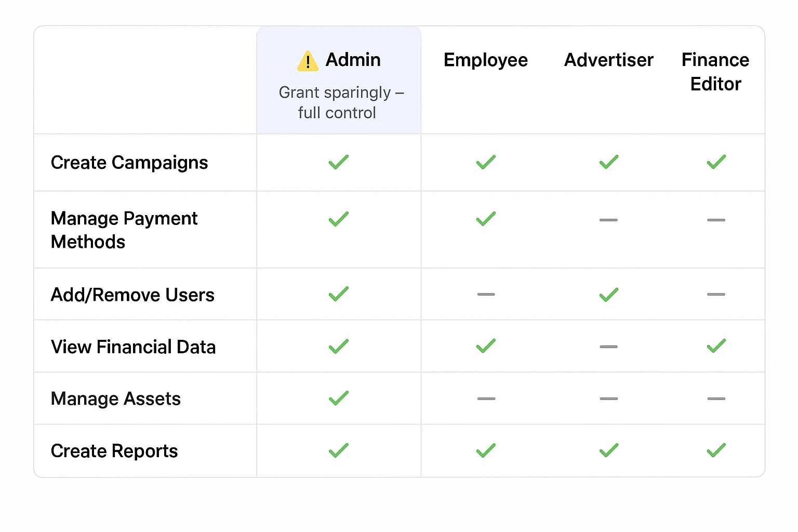The image size is (798, 532).
Task: Click Finance Editor's Create Campaigns checkmark
Action: coord(716,162)
